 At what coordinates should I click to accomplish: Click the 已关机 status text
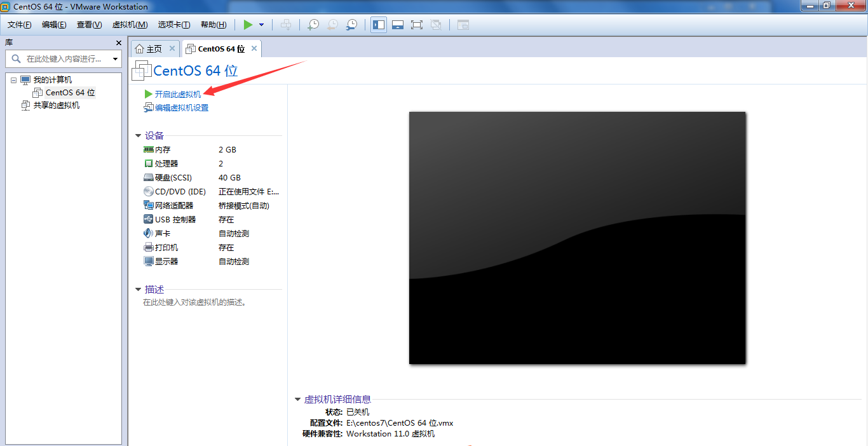(x=358, y=412)
